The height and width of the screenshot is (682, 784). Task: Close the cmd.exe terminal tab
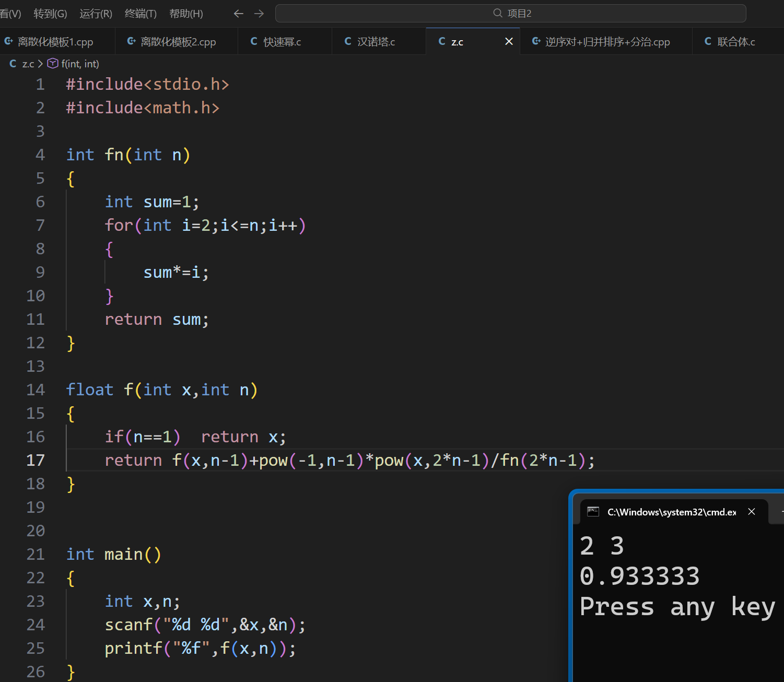(x=752, y=512)
